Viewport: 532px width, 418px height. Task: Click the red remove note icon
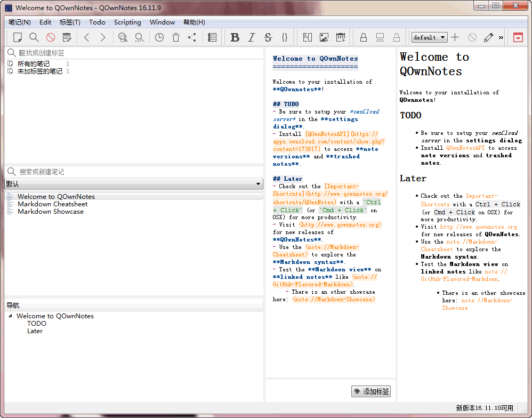[50, 37]
